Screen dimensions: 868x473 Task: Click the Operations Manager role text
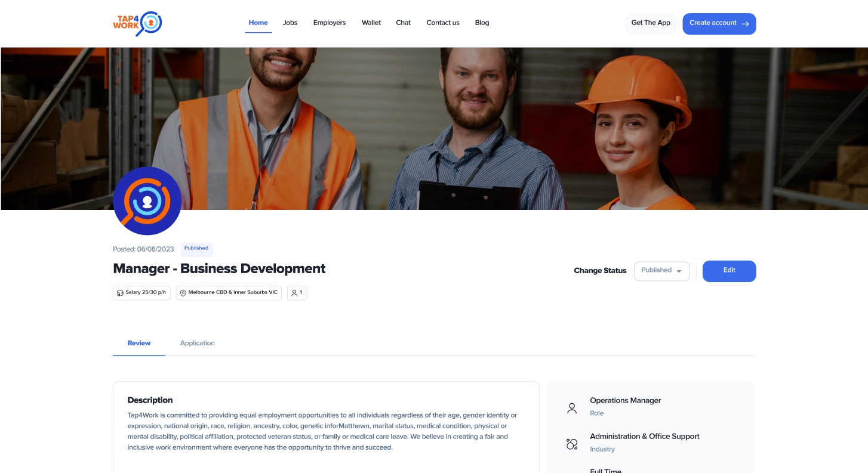pos(626,401)
